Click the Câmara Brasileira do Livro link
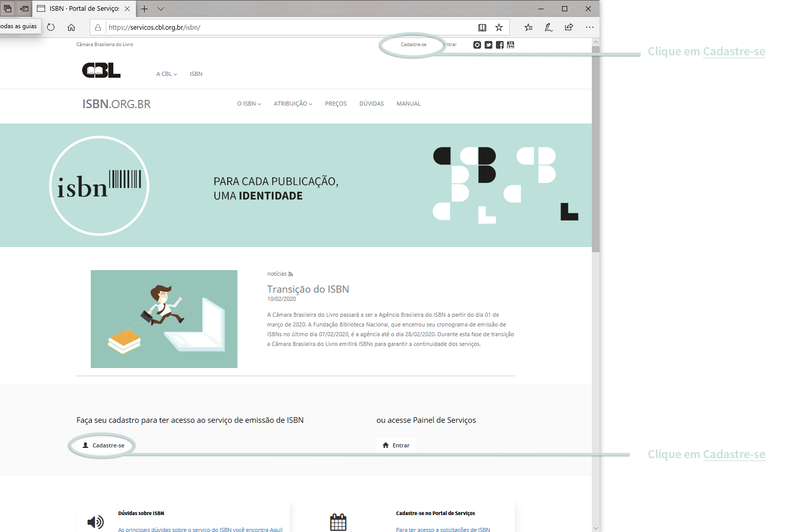Image resolution: width=798 pixels, height=532 pixels. point(105,45)
